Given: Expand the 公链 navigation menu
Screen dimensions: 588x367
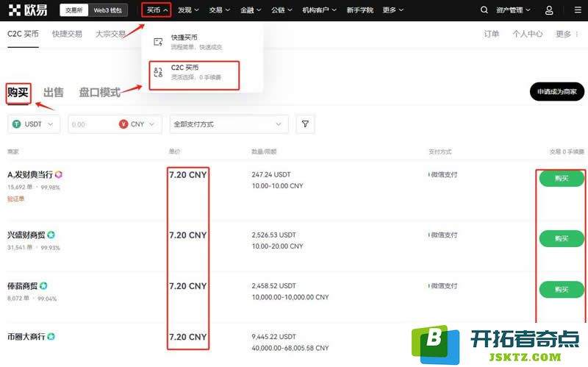Looking at the screenshot, I should coord(282,10).
